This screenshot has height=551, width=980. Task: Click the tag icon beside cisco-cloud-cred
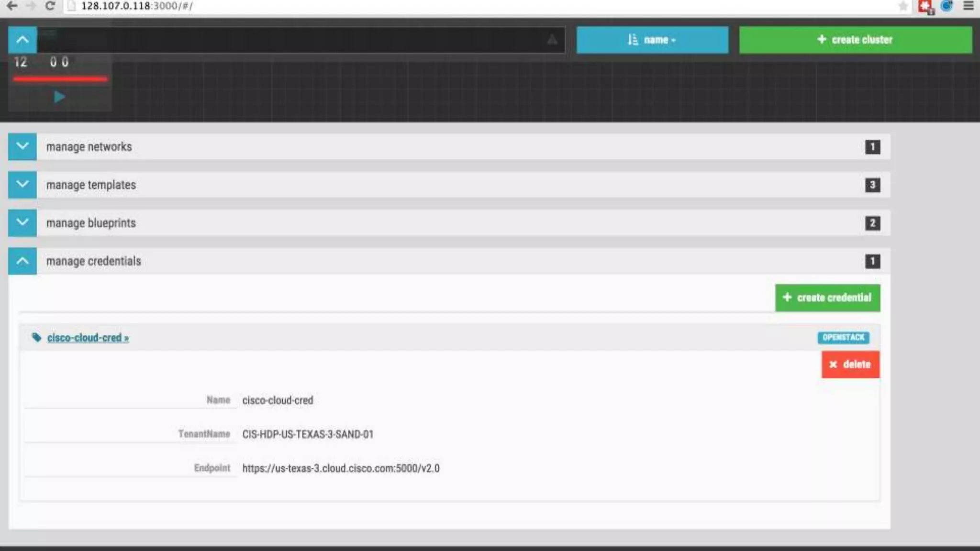(x=36, y=338)
